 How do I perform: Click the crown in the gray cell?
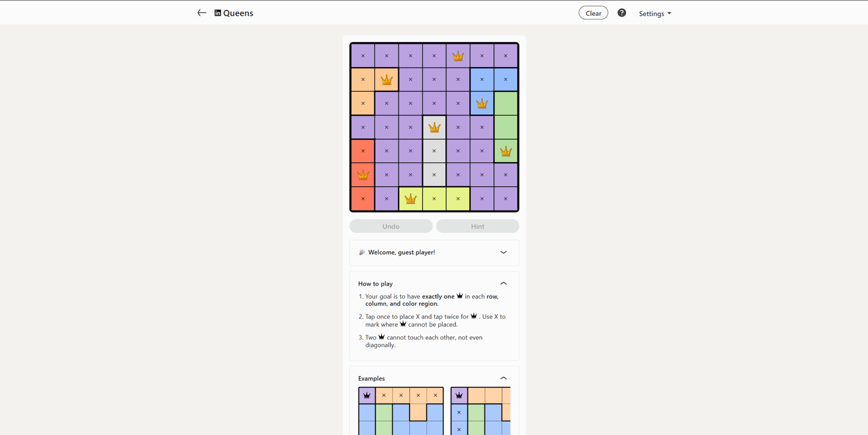click(434, 128)
